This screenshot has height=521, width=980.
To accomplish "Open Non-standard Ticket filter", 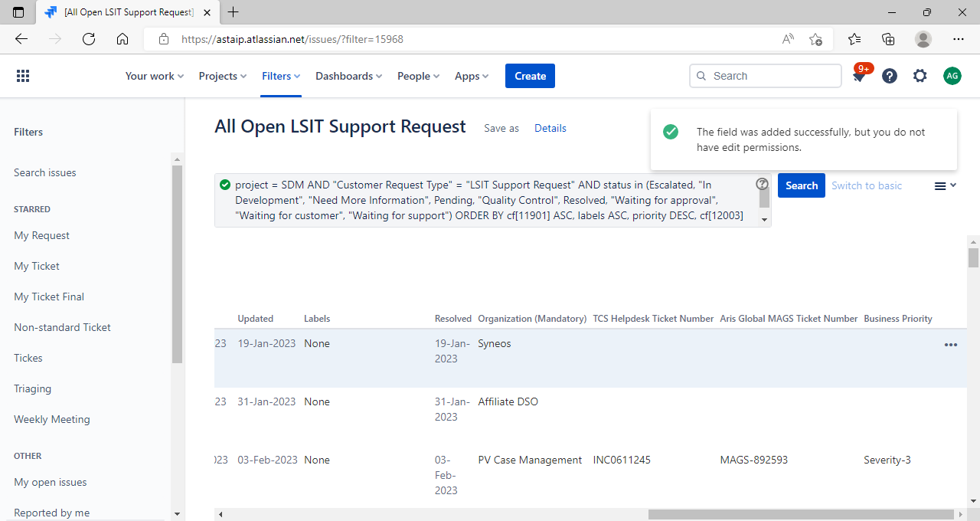I will click(63, 327).
